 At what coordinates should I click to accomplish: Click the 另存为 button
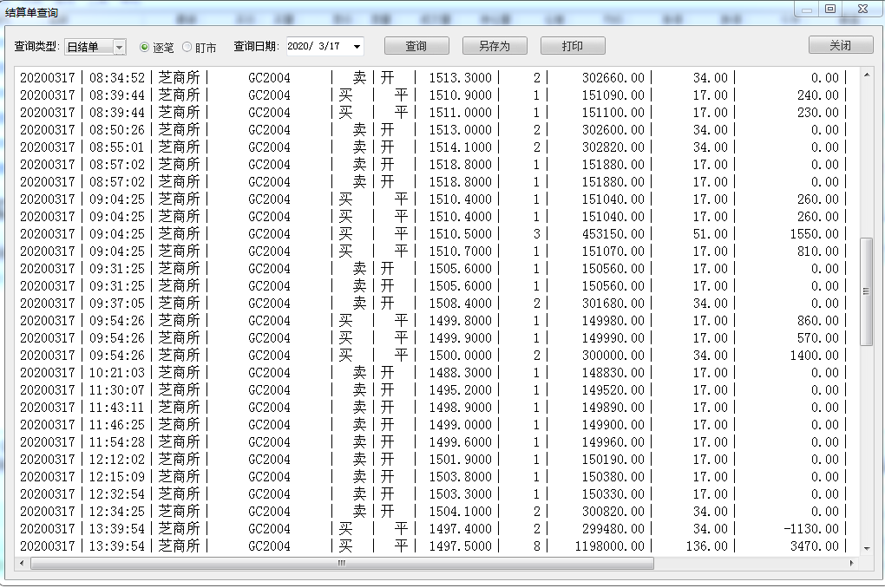(x=495, y=46)
